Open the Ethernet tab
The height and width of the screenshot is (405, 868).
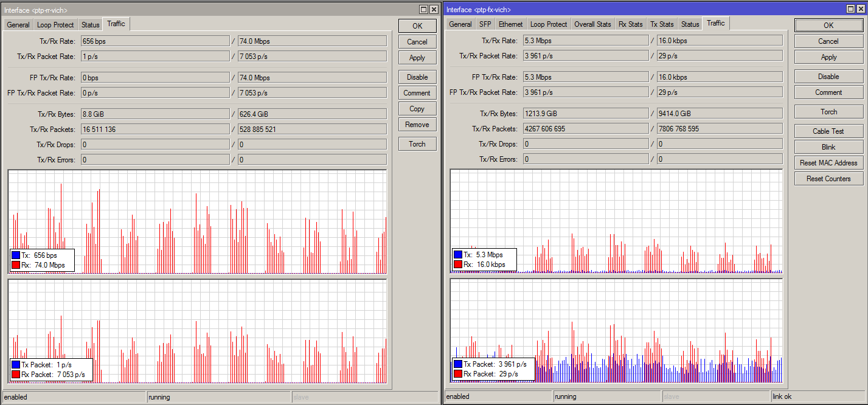pyautogui.click(x=510, y=24)
